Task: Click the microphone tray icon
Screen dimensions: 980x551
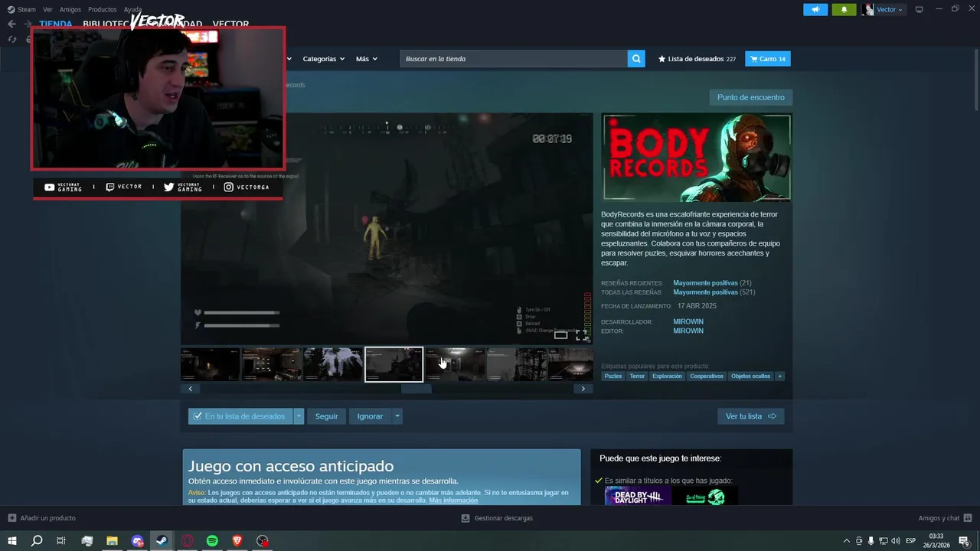Action: (871, 541)
